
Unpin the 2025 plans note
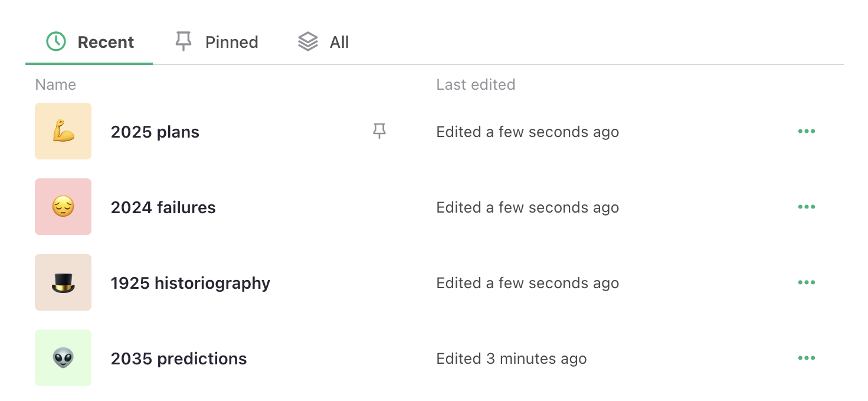378,131
